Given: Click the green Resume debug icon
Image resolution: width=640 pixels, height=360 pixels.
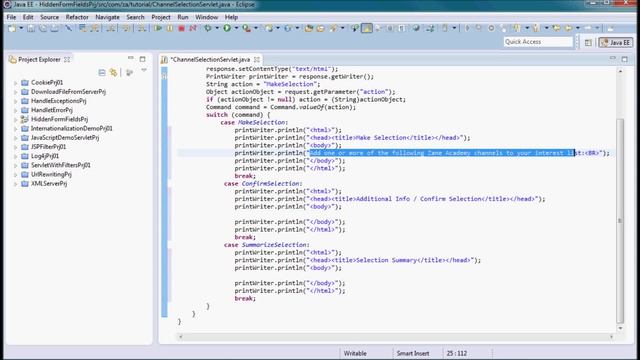Looking at the screenshot, I should coord(158,28).
